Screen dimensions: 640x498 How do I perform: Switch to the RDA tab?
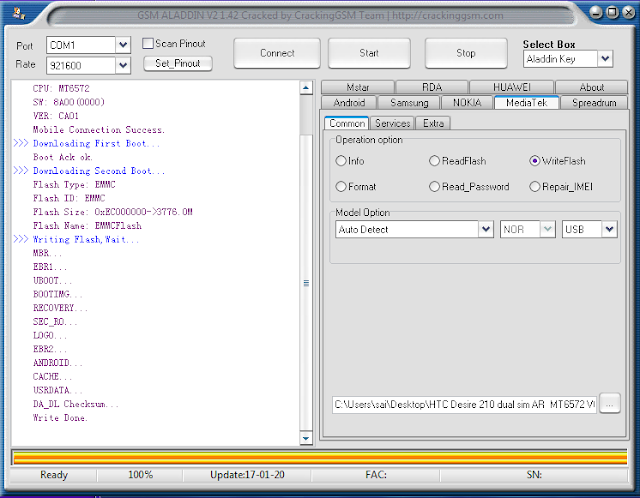(432, 87)
